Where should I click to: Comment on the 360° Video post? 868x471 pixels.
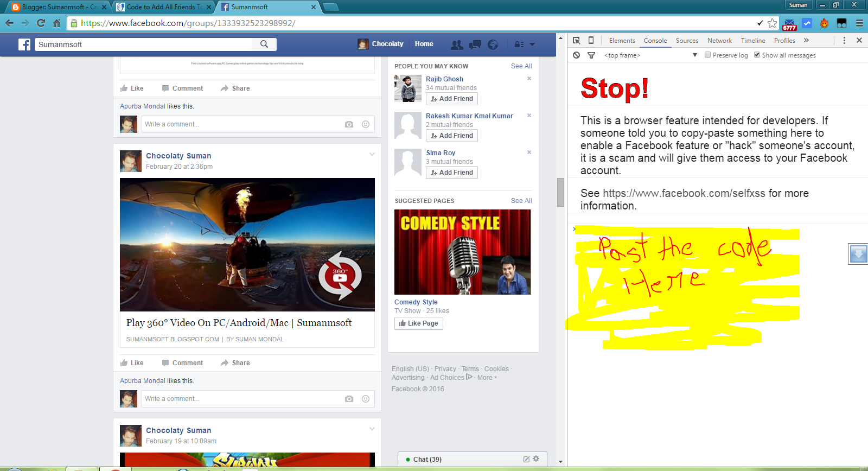tap(182, 363)
